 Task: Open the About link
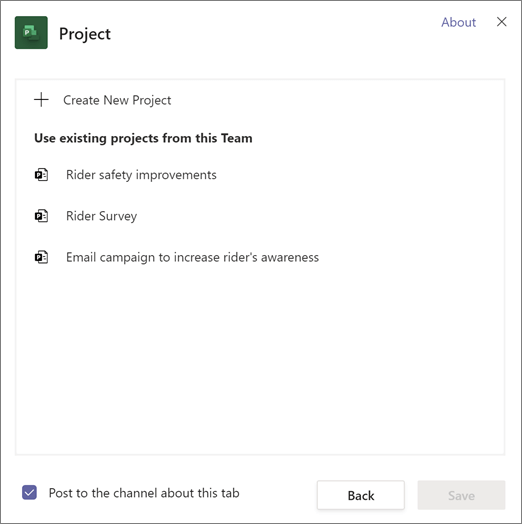pyautogui.click(x=459, y=22)
